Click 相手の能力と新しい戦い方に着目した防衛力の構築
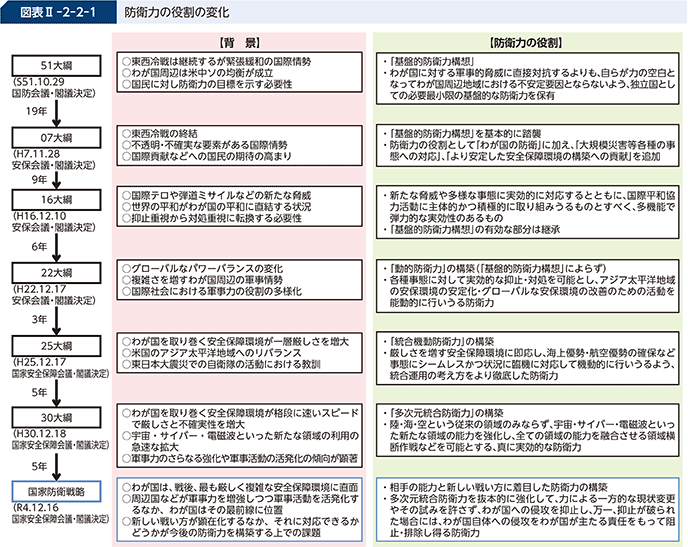 coord(498,487)
